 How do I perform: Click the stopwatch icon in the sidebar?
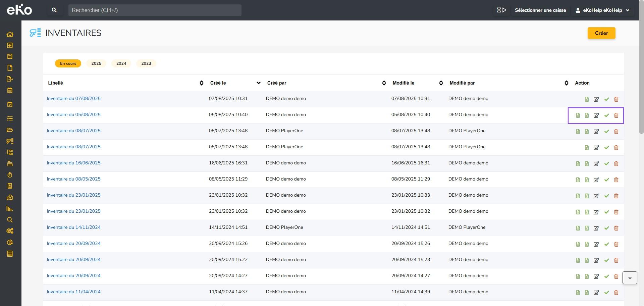10,175
